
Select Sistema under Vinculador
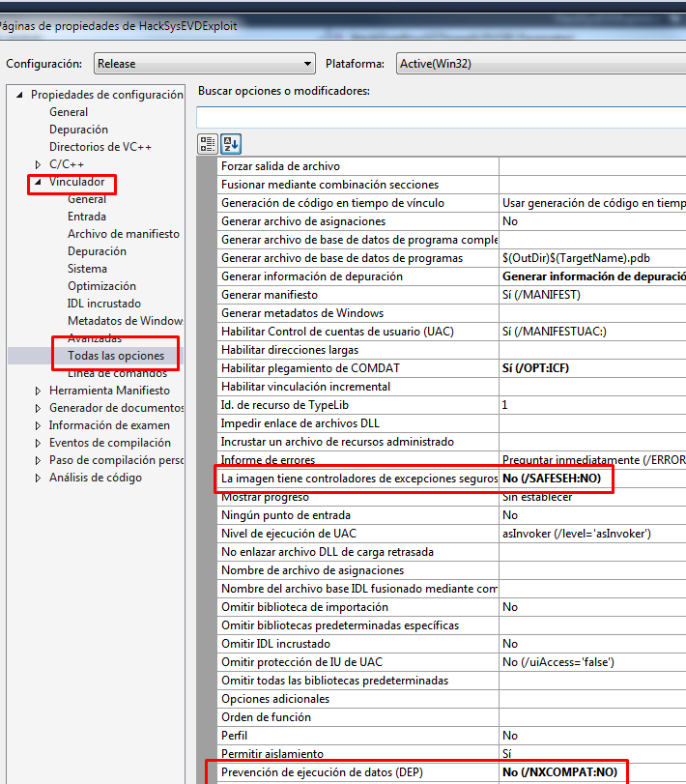87,269
